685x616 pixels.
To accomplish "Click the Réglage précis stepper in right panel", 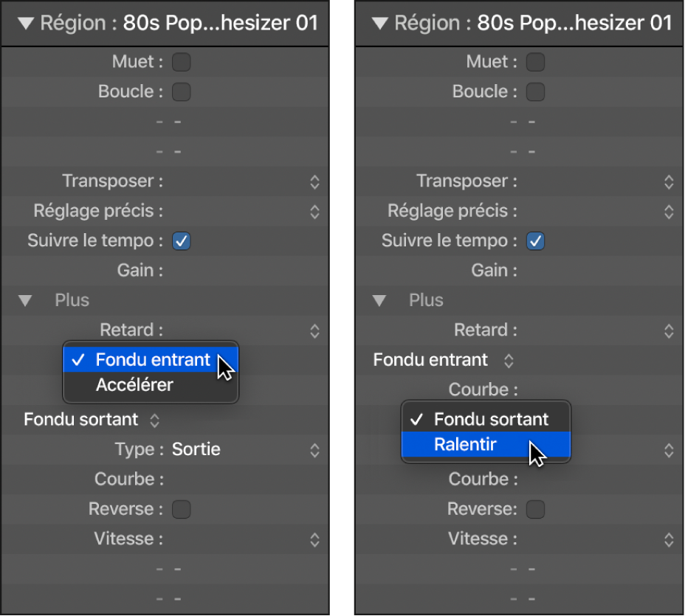I will point(669,212).
